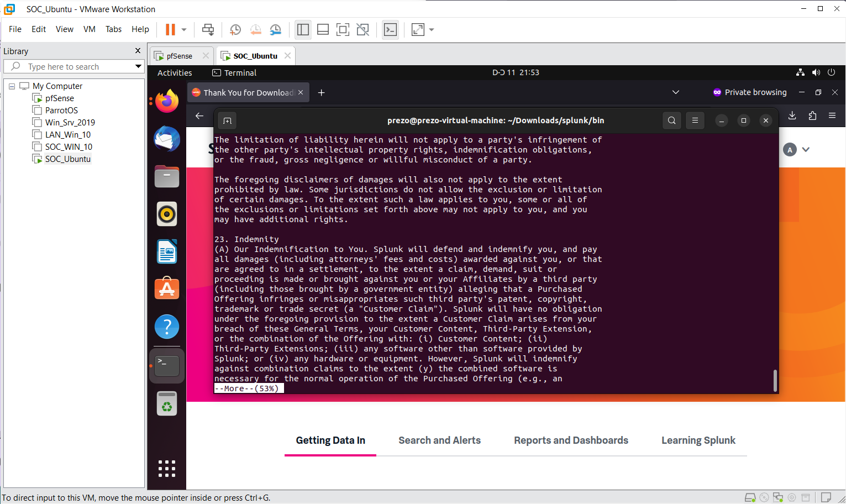Viewport: 846px width, 504px height.
Task: Click the terminal window scrollbar
Action: [775, 380]
